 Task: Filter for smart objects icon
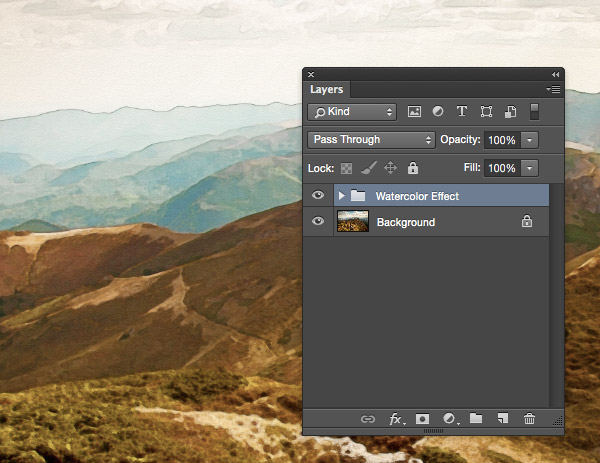coord(510,112)
